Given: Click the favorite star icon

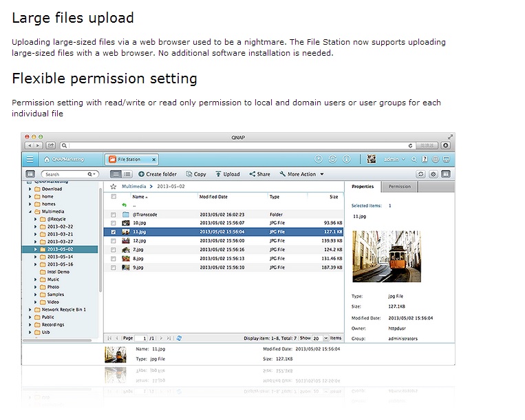Looking at the screenshot, I should point(114,187).
